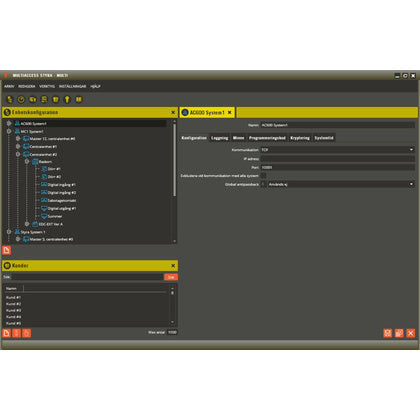The height and width of the screenshot is (420, 420).
Task: Click the book-shaped icon ending the main toolbar
Action: pyautogui.click(x=79, y=99)
